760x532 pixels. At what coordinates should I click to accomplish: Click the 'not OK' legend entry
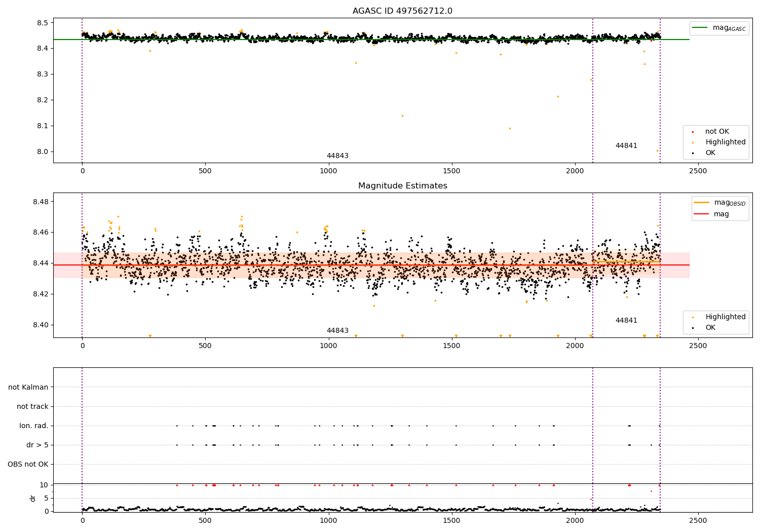pyautogui.click(x=717, y=132)
